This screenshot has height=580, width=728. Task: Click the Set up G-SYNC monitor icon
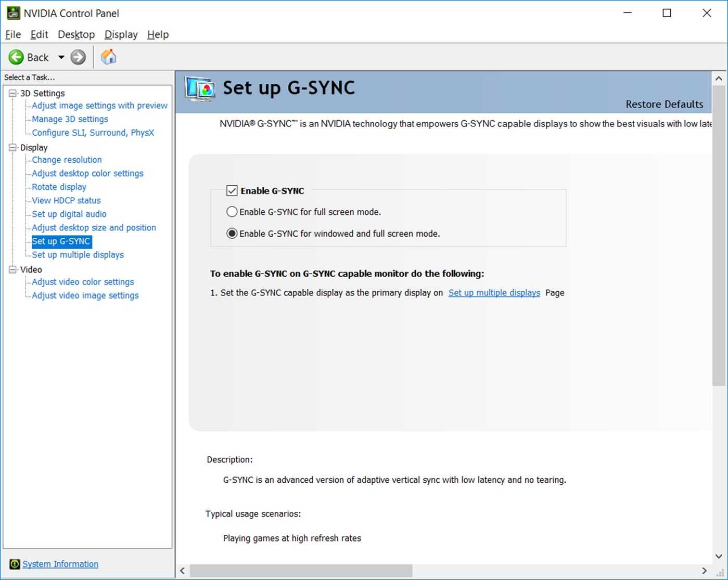(200, 88)
